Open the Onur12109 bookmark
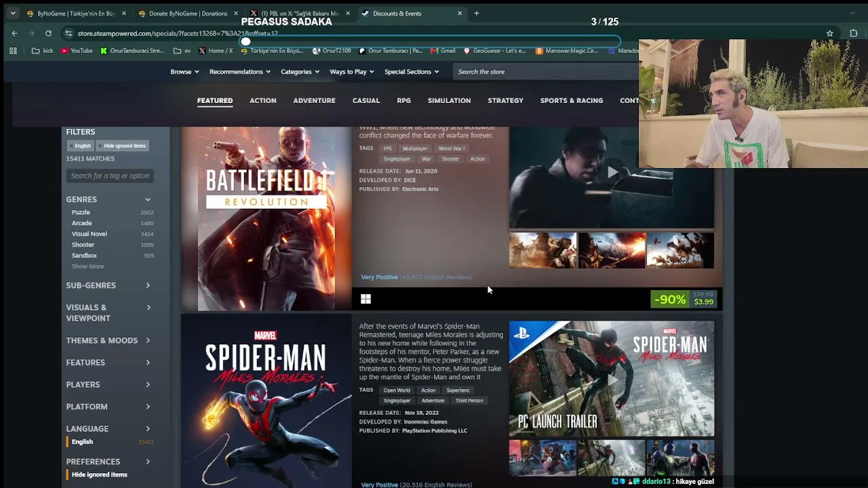The image size is (868, 488). [332, 51]
